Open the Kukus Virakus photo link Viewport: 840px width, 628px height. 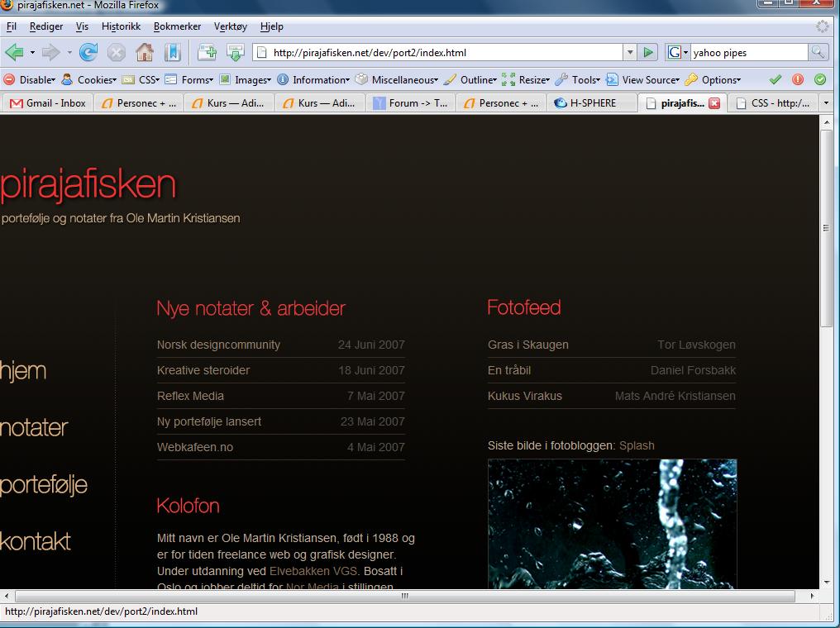click(x=525, y=396)
